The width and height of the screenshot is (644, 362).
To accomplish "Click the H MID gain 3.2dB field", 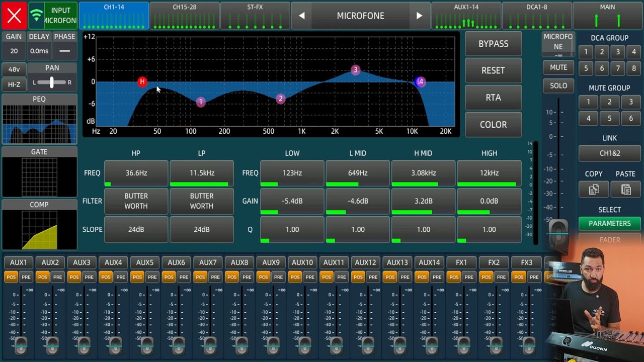I will [424, 201].
